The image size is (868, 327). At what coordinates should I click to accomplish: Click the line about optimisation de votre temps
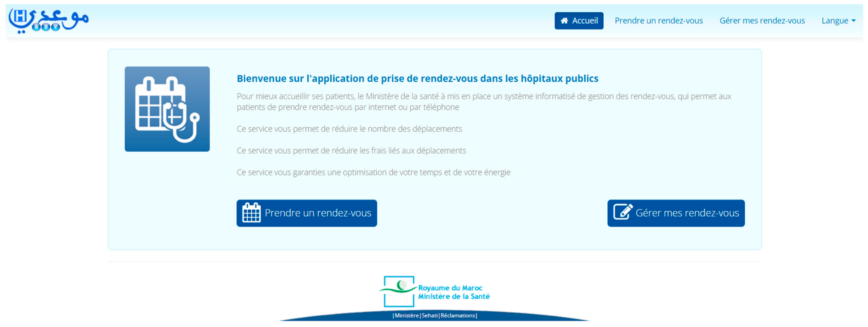(x=373, y=172)
